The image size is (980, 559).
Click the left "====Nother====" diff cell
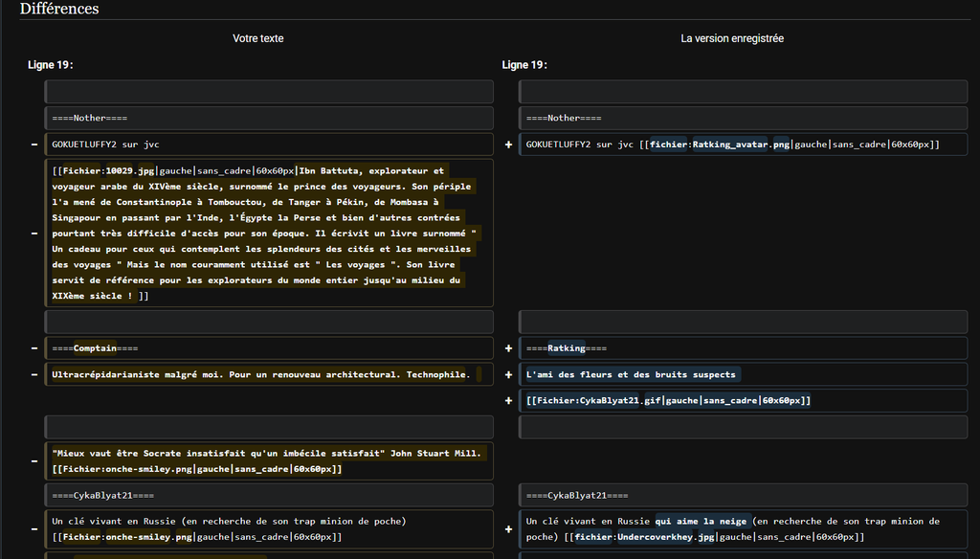(x=268, y=119)
